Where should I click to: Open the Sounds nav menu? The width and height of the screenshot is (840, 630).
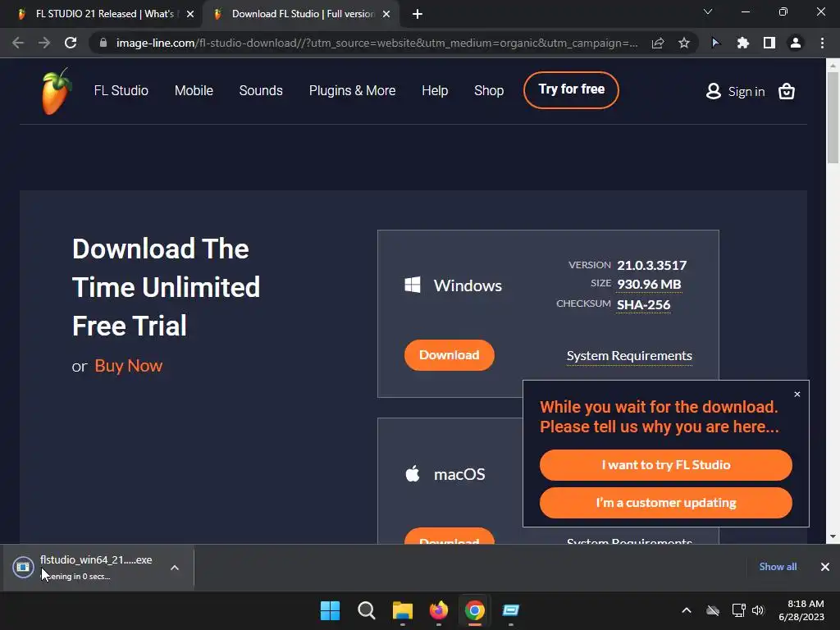(261, 90)
